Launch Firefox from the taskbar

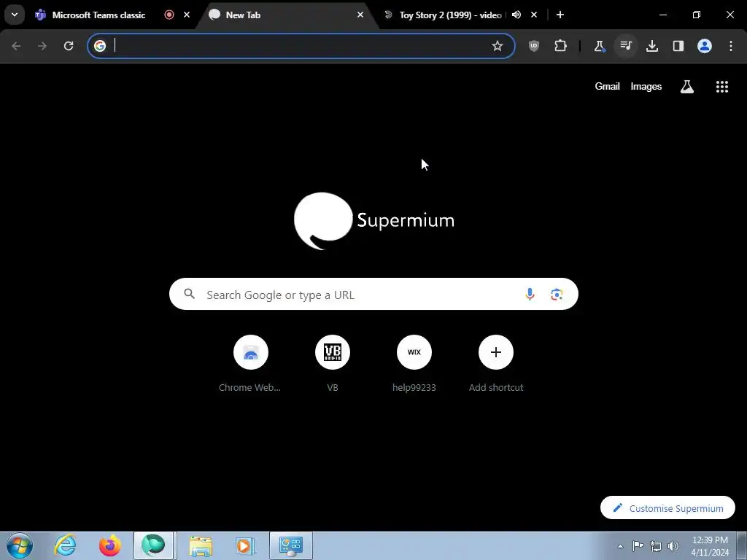pos(109,545)
